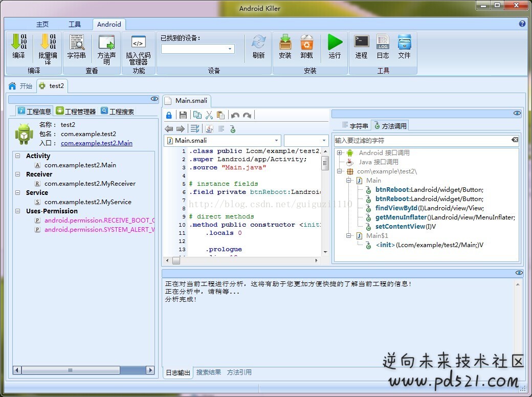The image size is (532, 397).
Task: Collapse the Receiver tree node
Action: 17,174
